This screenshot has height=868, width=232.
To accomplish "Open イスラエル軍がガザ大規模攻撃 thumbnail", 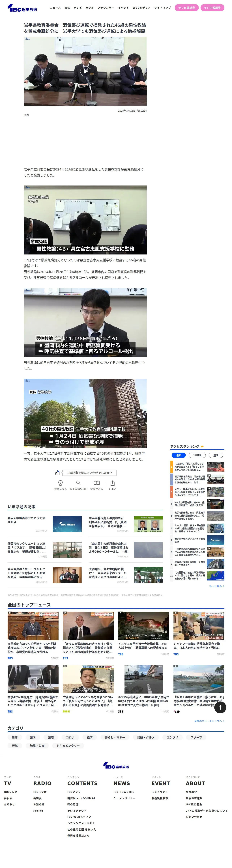I will coord(144,626).
